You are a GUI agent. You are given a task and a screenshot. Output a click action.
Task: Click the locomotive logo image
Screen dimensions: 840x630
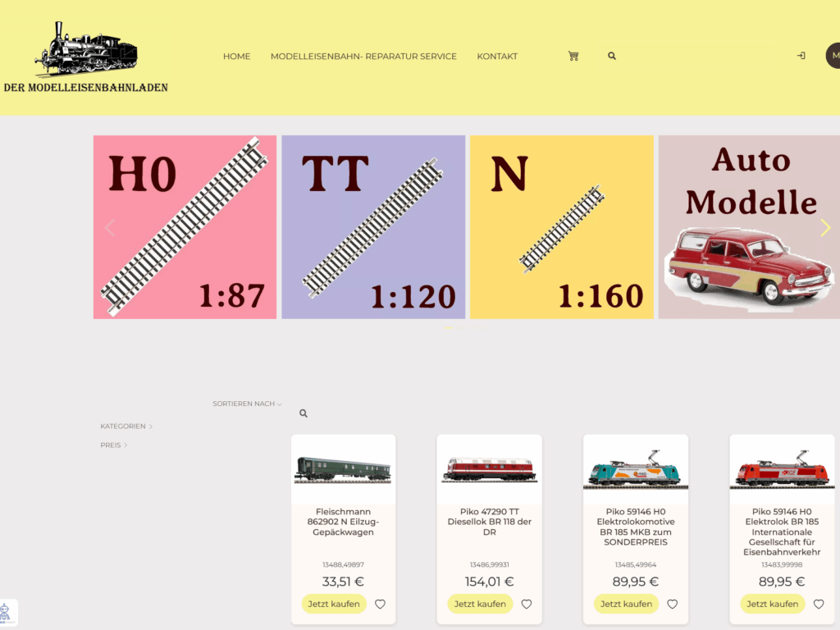point(85,48)
